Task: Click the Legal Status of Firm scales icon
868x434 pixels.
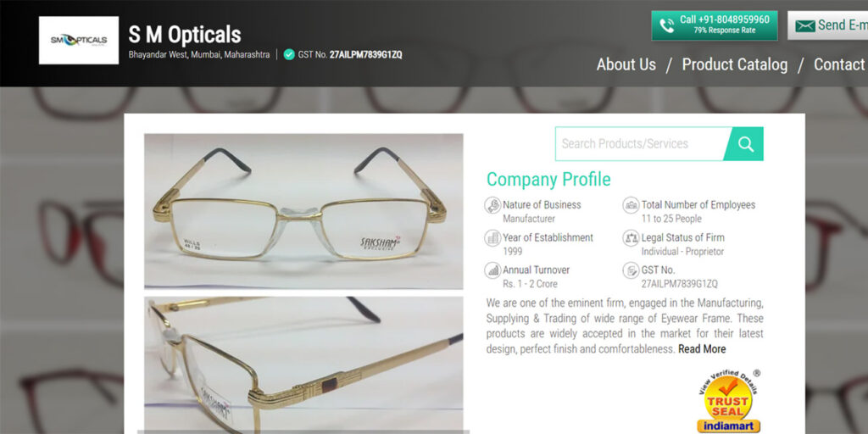Action: click(x=631, y=238)
